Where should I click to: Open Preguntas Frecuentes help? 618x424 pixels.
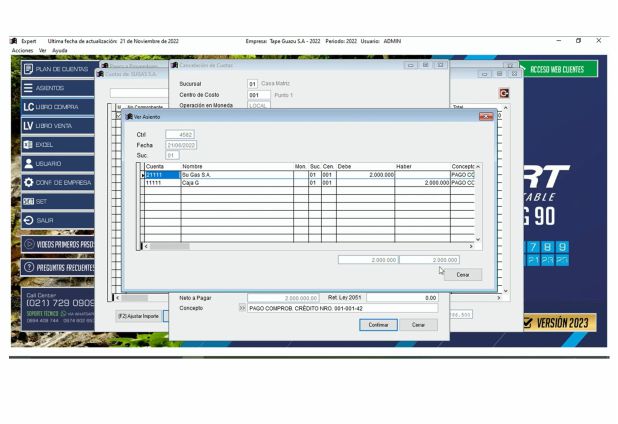point(58,268)
